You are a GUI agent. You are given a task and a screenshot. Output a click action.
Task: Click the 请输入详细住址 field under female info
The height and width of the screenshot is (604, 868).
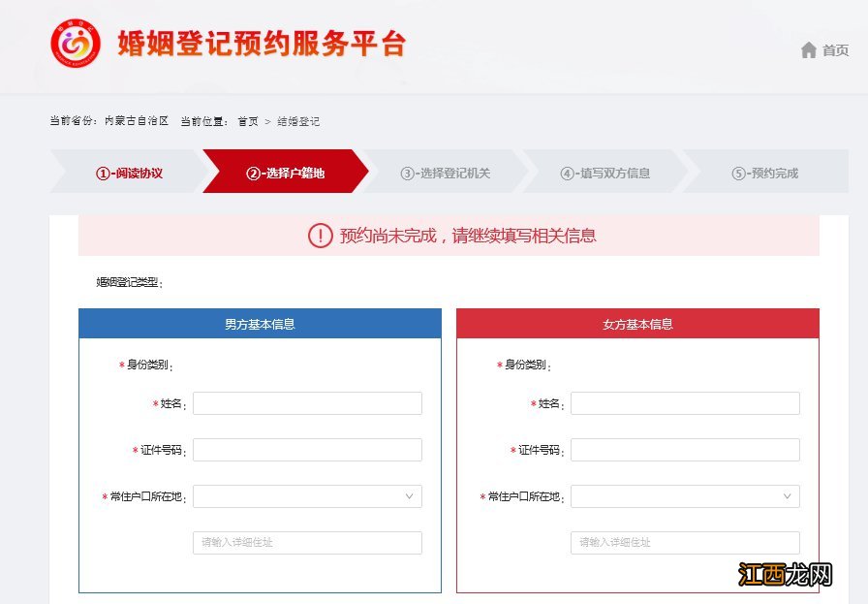pyautogui.click(x=685, y=542)
